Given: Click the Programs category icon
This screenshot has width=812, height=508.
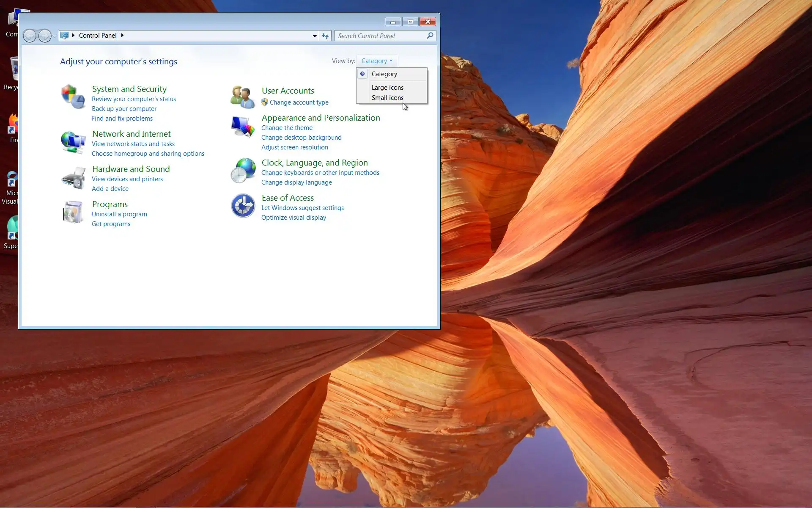Looking at the screenshot, I should 73,212.
